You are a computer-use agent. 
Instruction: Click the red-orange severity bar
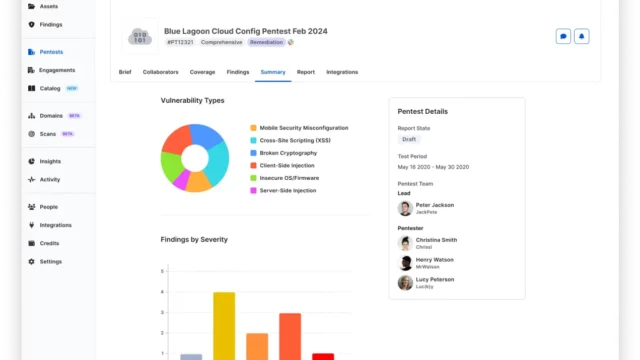click(290, 337)
